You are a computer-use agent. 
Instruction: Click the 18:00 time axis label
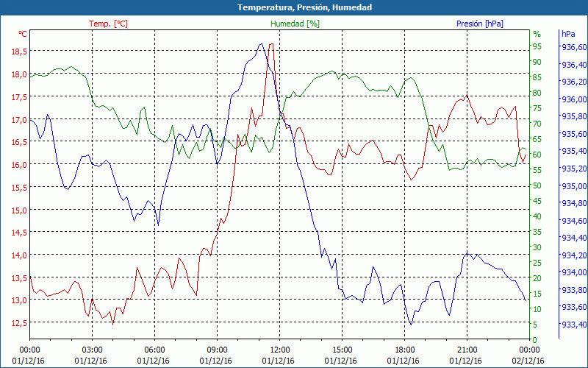point(405,350)
